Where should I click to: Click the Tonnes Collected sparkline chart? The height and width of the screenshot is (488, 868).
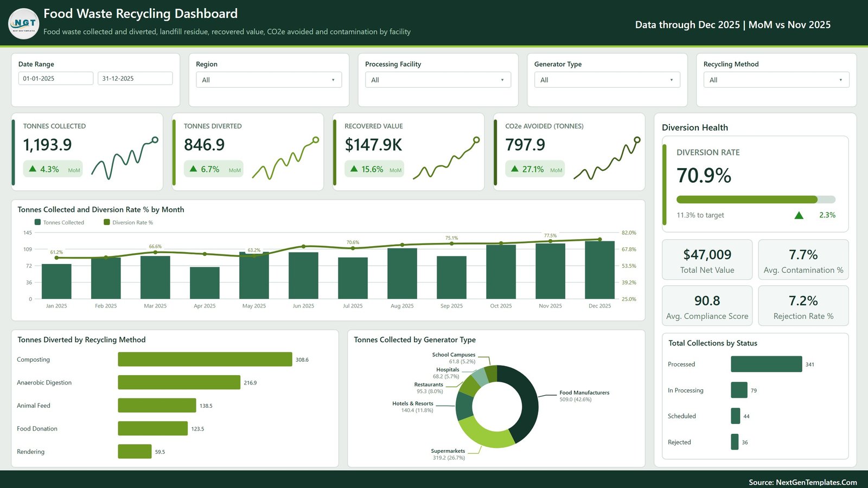pos(125,158)
